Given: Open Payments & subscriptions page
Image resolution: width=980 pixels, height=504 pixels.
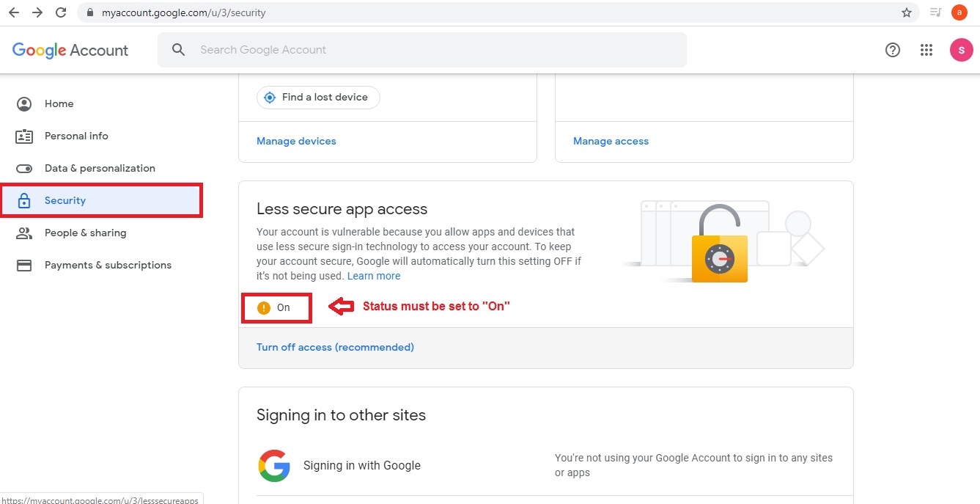Looking at the screenshot, I should click(108, 265).
